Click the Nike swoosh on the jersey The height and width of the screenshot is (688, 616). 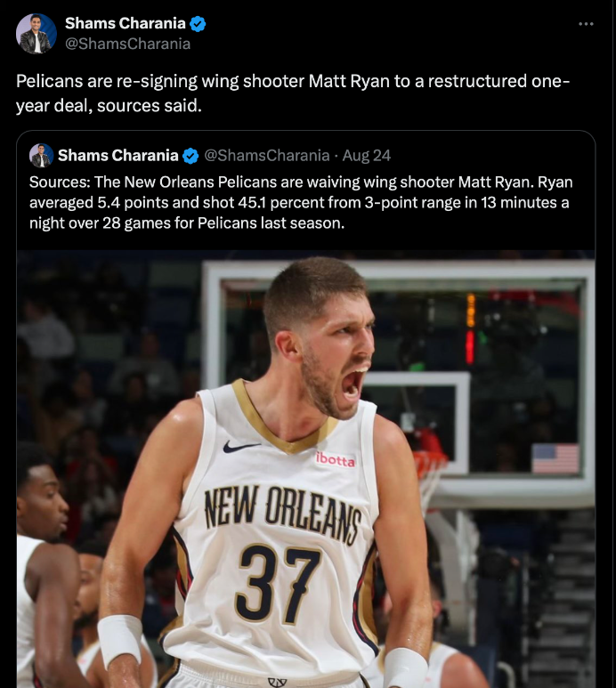(x=240, y=447)
